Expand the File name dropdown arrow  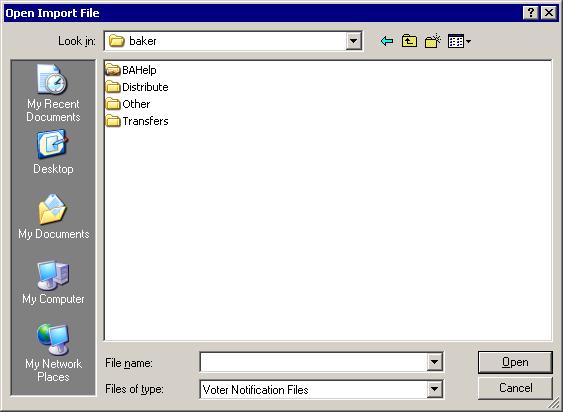tap(434, 362)
